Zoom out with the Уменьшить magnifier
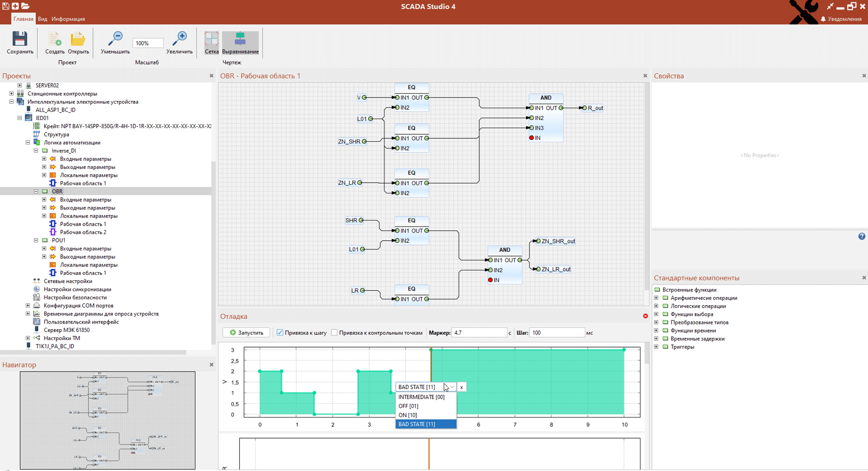The width and height of the screenshot is (868, 471). tap(115, 39)
